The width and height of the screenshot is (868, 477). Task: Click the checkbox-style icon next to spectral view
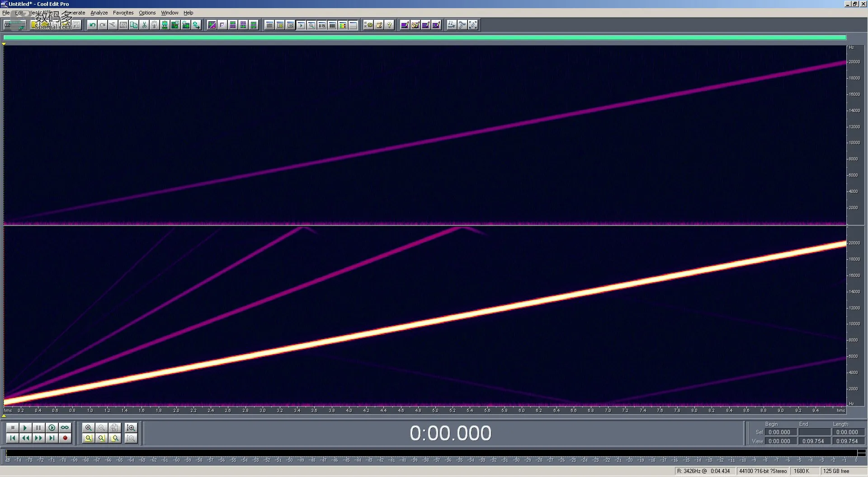222,25
